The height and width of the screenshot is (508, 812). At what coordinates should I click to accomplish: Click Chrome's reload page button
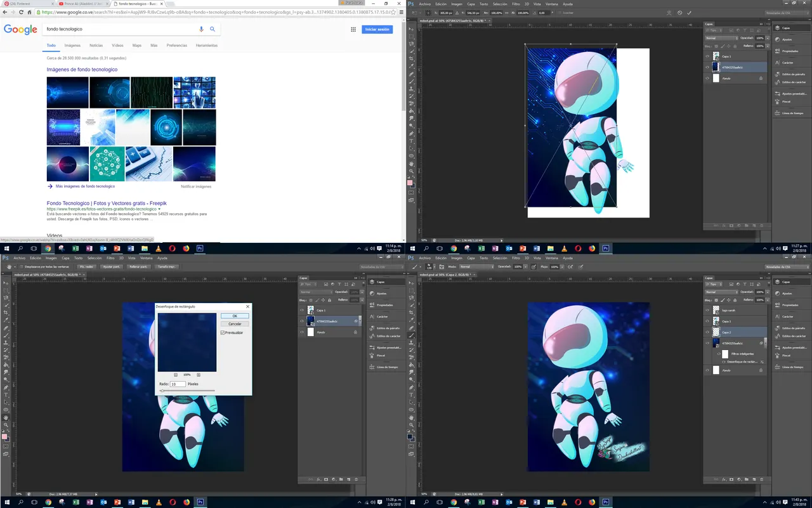tap(20, 12)
